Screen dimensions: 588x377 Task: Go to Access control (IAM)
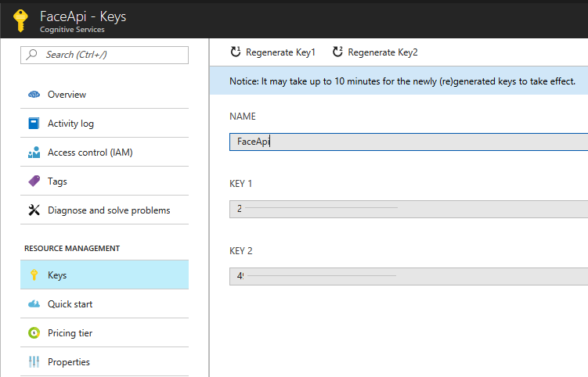[104, 153]
